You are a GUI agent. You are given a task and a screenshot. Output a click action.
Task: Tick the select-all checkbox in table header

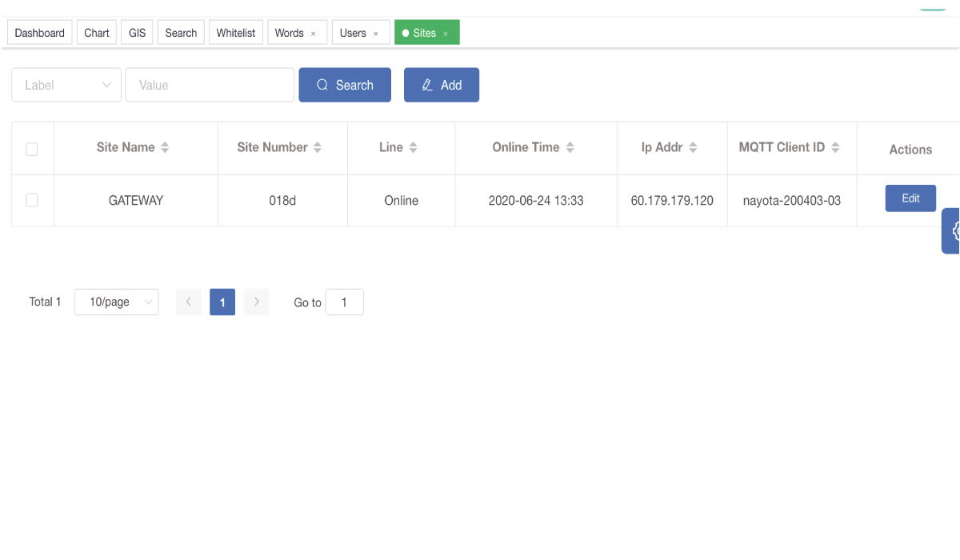tap(32, 149)
